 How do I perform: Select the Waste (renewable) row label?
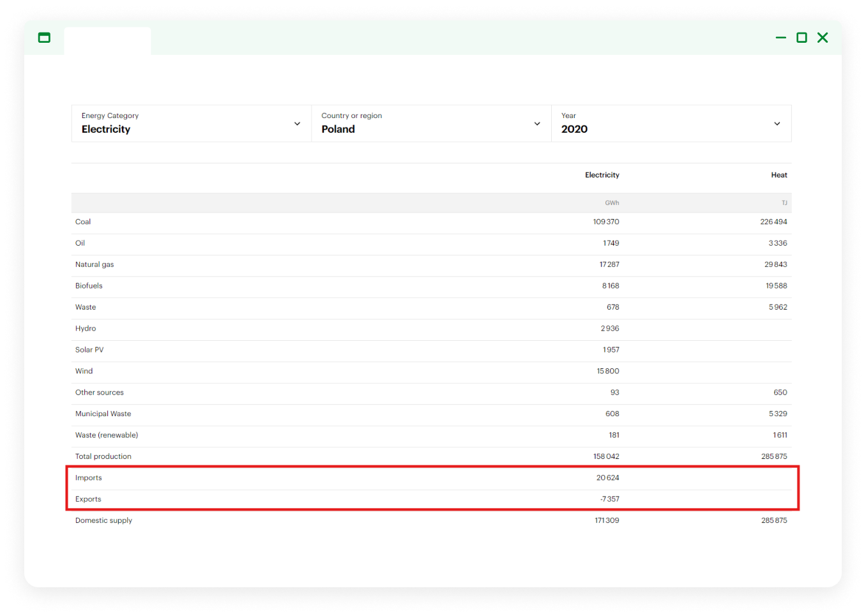click(x=107, y=435)
